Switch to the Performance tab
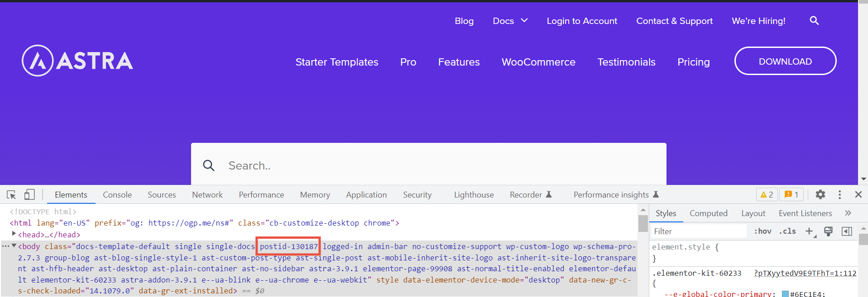The height and width of the screenshot is (297, 868). [x=261, y=195]
